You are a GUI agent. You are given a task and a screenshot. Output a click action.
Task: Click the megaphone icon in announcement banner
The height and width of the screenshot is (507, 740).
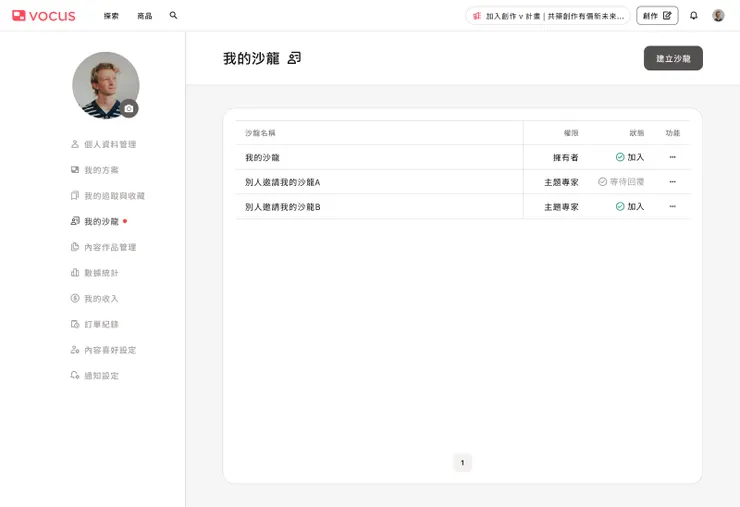pyautogui.click(x=477, y=16)
